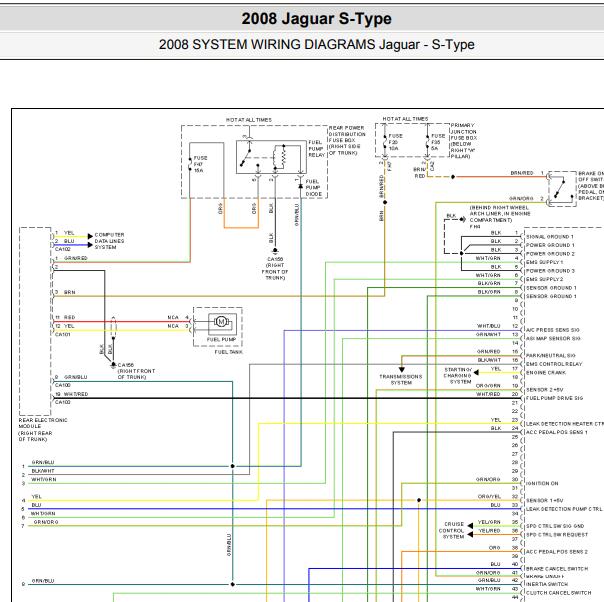Click the 'POWER GROUND 2' pin label
This screenshot has width=604, height=602.
point(550,254)
